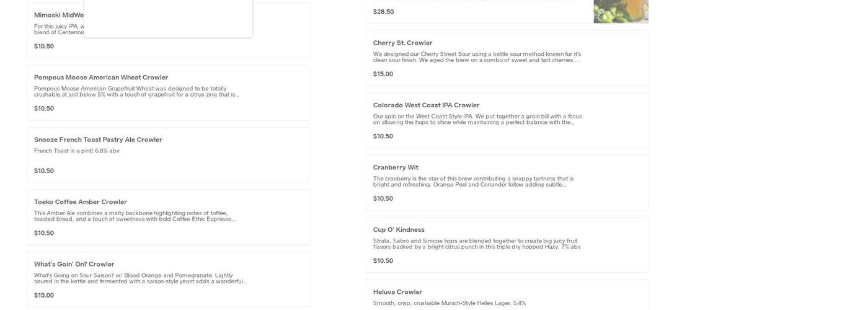The height and width of the screenshot is (310, 868).
Task: Open the Pompous Moose American Wheat Crowler item
Action: pos(101,77)
